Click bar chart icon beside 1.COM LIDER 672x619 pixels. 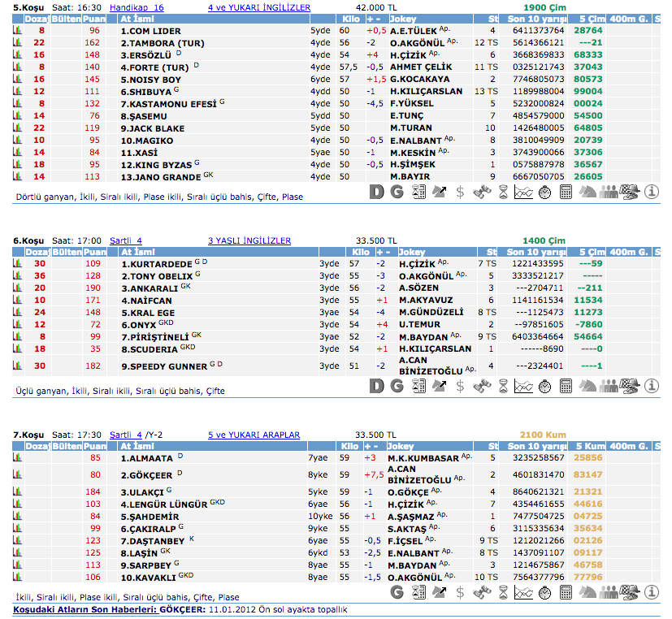18,30
